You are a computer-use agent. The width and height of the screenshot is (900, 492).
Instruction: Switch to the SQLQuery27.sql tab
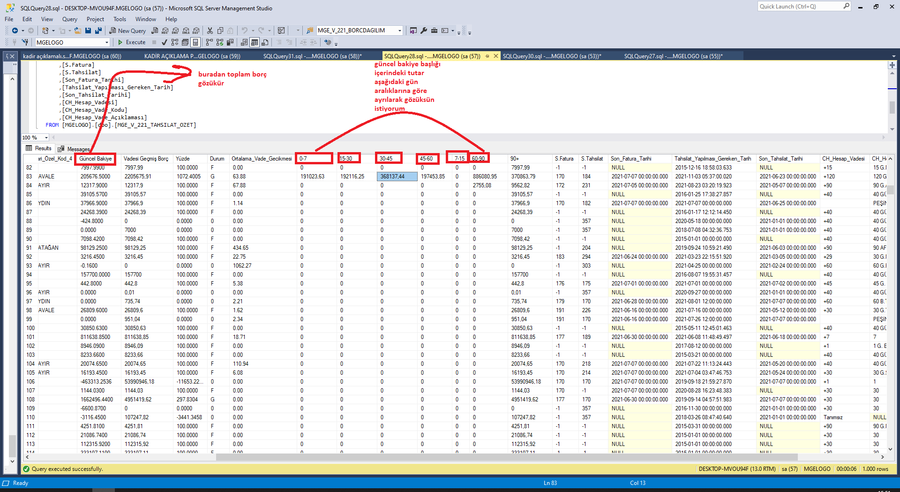(673, 56)
